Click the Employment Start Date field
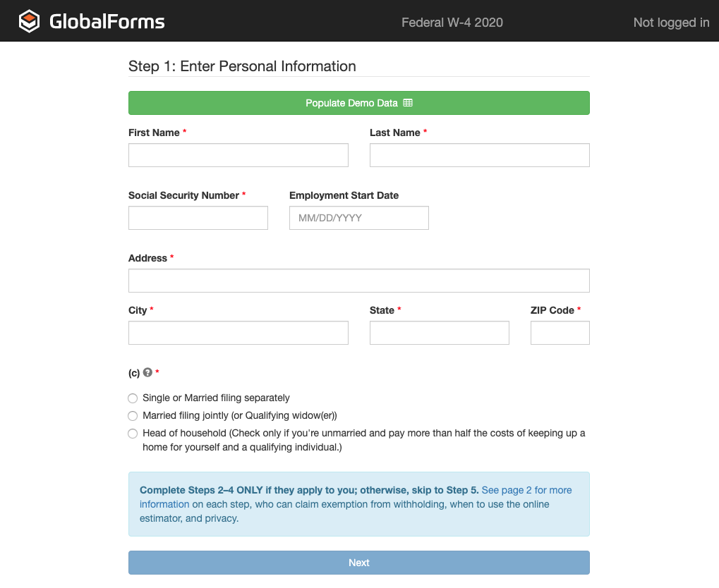Image resolution: width=719 pixels, height=588 pixels. click(358, 218)
